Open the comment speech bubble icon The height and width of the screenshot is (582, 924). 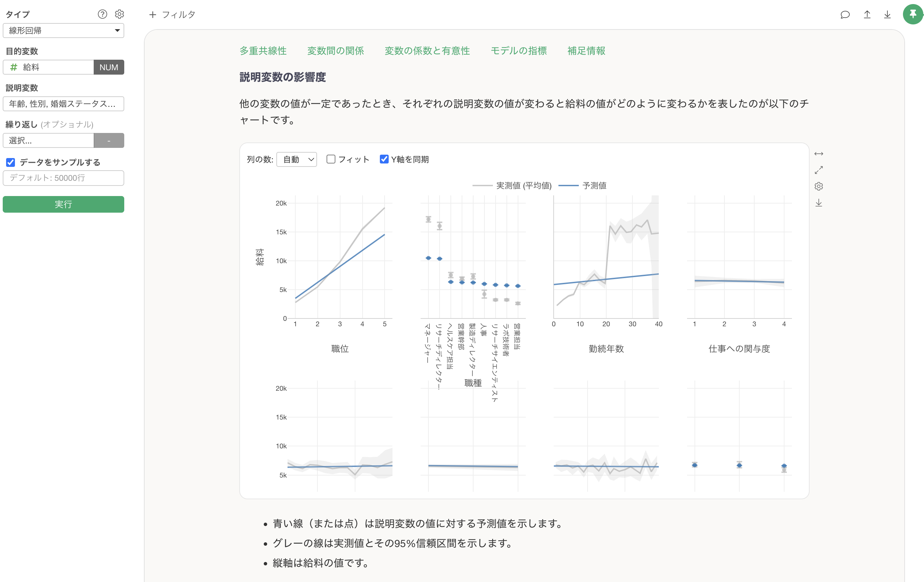pyautogui.click(x=845, y=15)
